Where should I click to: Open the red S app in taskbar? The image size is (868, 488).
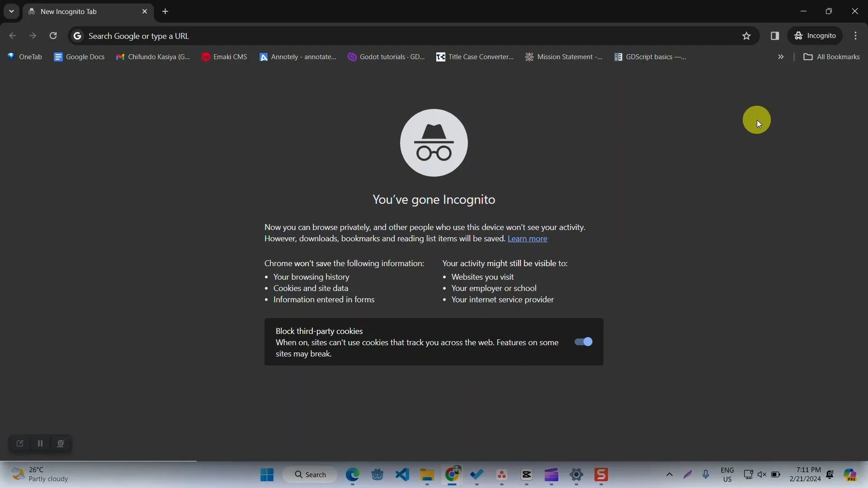[601, 475]
